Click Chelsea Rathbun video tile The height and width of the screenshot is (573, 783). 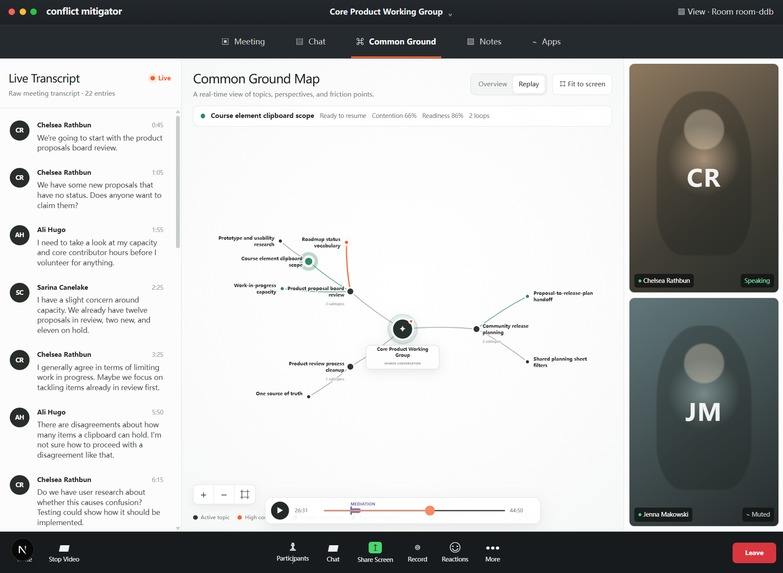pyautogui.click(x=704, y=178)
